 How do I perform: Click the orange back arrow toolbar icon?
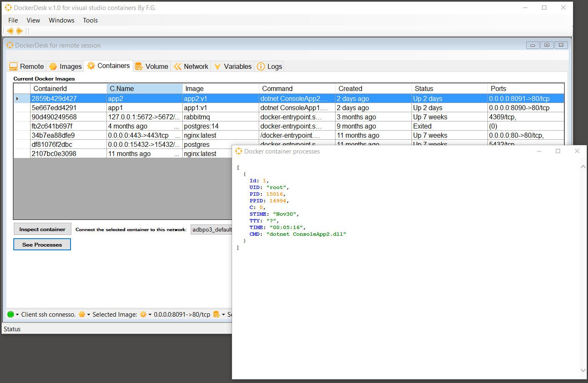point(10,30)
